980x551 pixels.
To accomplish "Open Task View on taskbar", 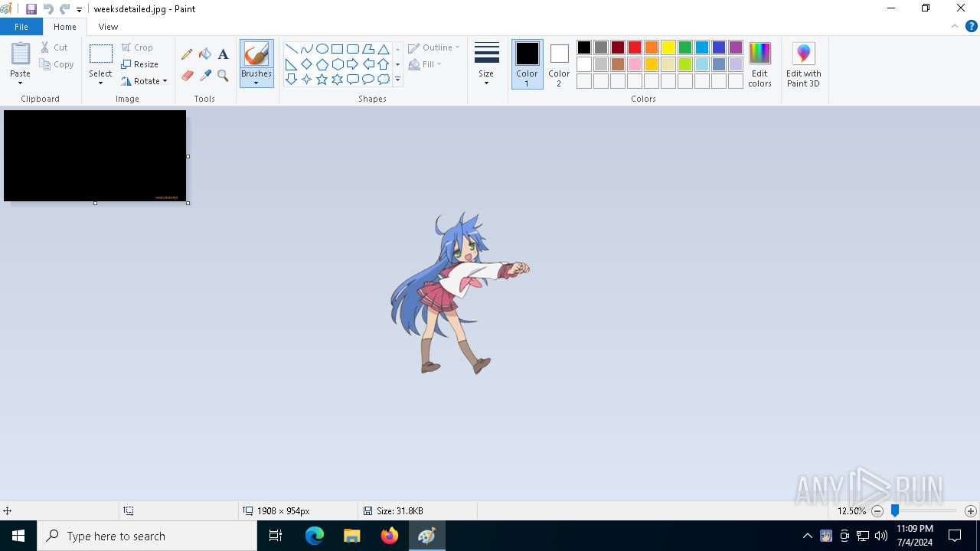I will pyautogui.click(x=276, y=536).
